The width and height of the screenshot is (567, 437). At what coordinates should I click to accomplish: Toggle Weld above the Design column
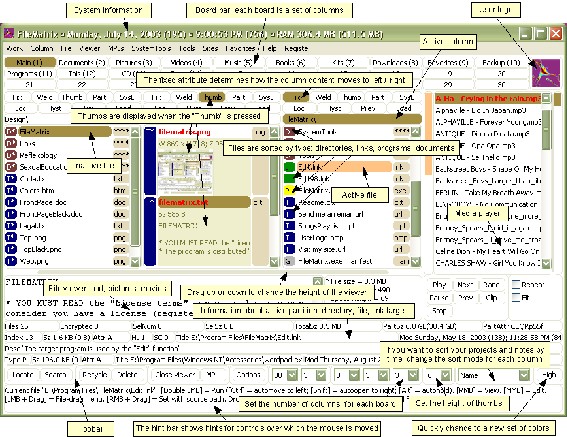tap(44, 97)
